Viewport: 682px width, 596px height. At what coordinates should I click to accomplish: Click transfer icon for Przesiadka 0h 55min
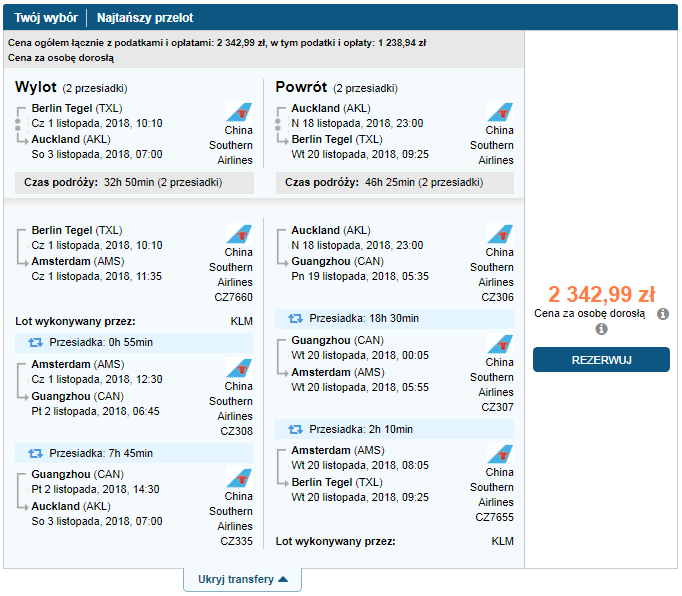(36, 342)
